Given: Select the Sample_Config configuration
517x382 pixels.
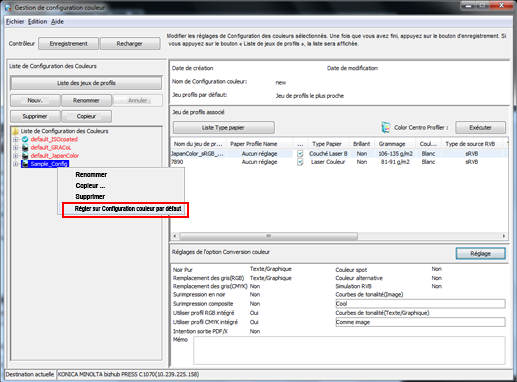Looking at the screenshot, I should [x=49, y=164].
